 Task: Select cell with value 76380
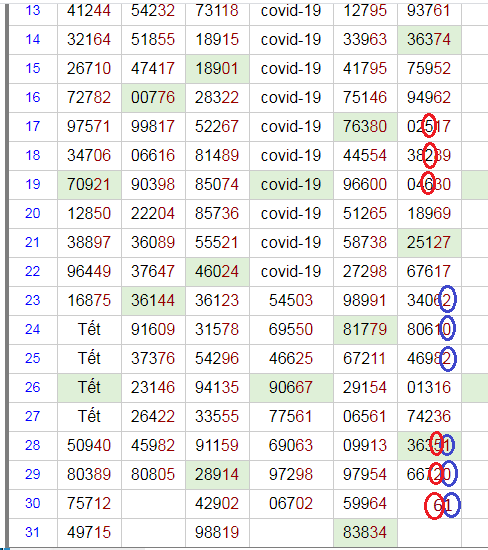365,127
